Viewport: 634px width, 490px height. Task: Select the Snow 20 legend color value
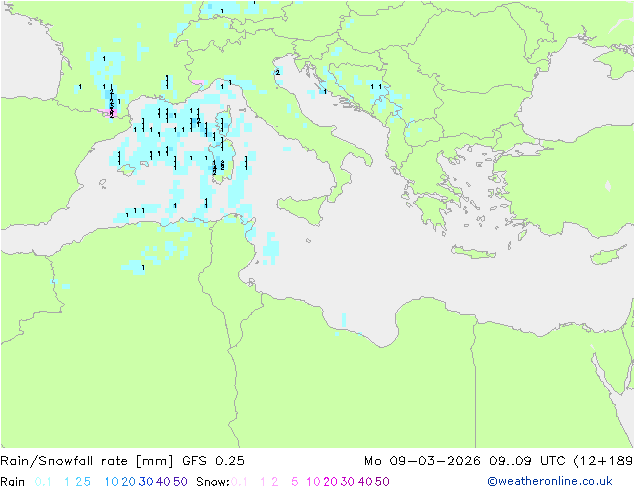coord(330,482)
